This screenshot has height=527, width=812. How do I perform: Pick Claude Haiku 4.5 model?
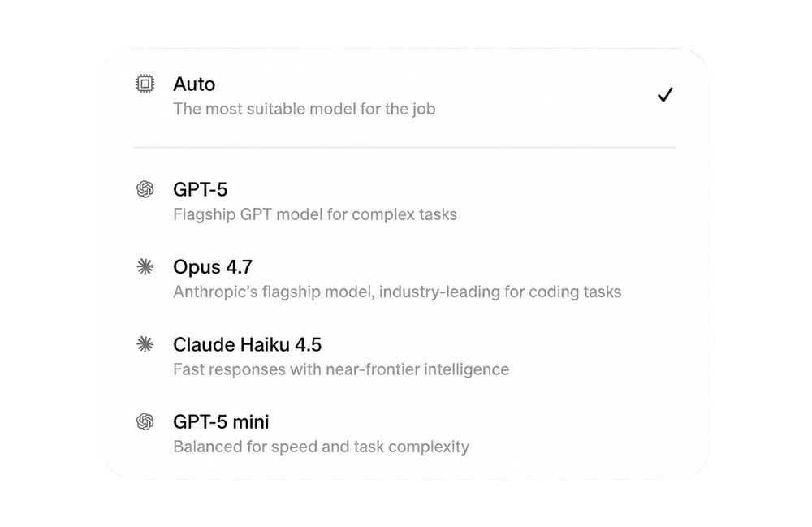point(405,356)
